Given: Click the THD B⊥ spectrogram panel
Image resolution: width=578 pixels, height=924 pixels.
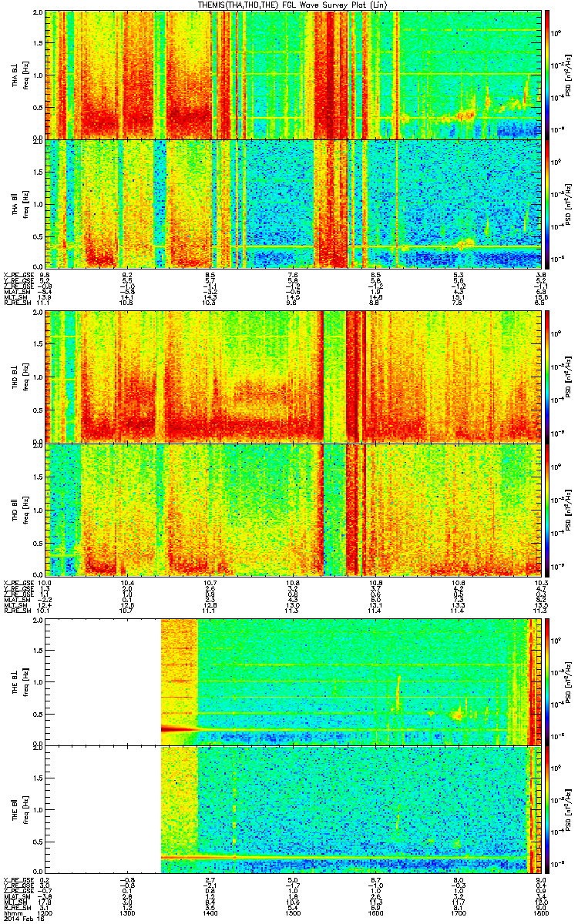Looking at the screenshot, I should [292, 377].
